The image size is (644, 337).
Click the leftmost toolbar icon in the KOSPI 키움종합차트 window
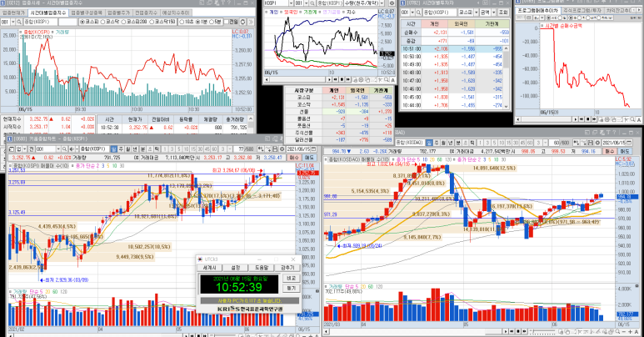(12, 149)
